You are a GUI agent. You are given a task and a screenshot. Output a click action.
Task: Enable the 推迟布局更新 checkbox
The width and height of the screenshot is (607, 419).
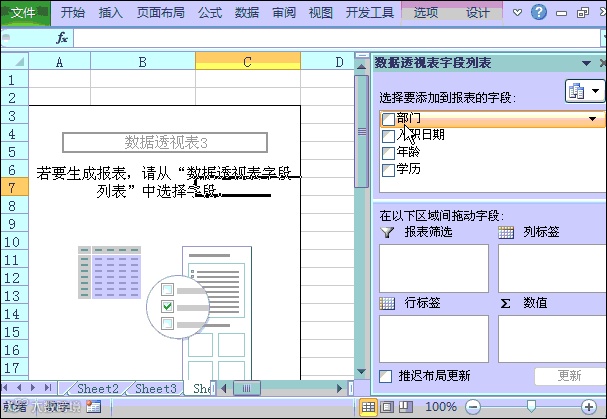[386, 376]
